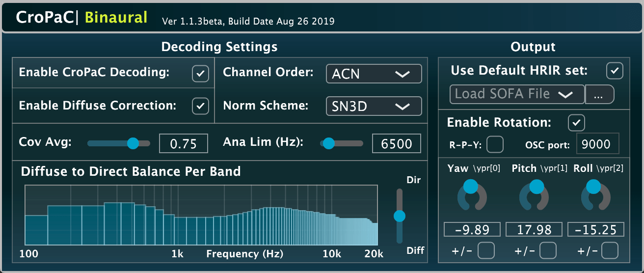Image resolution: width=644 pixels, height=273 pixels.
Task: Open the Channel Order ACN dropdown
Action: click(x=374, y=74)
